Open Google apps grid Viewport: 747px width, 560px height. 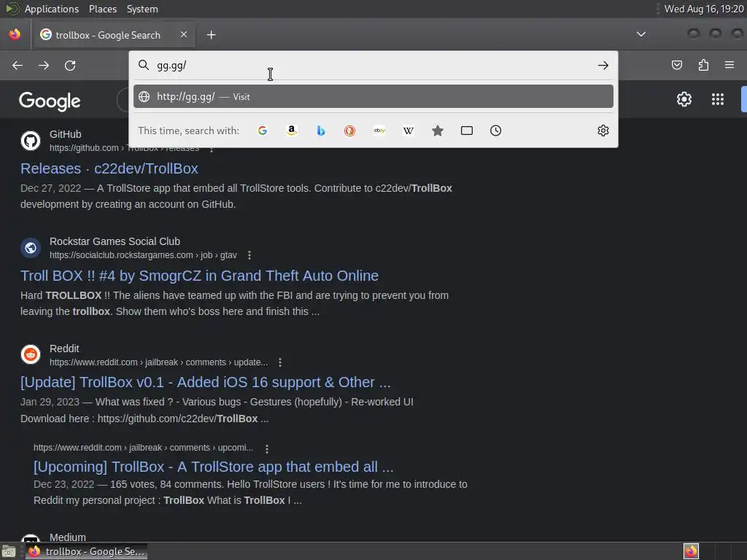718,99
